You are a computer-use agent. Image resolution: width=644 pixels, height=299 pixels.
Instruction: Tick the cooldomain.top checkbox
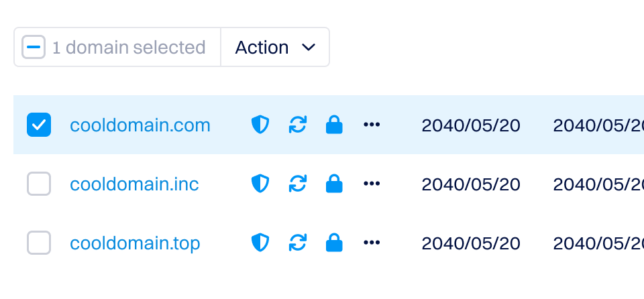[x=39, y=243]
